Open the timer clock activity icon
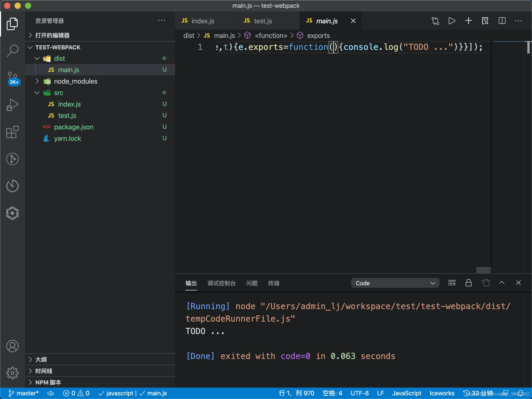This screenshot has height=399, width=532. point(12,186)
